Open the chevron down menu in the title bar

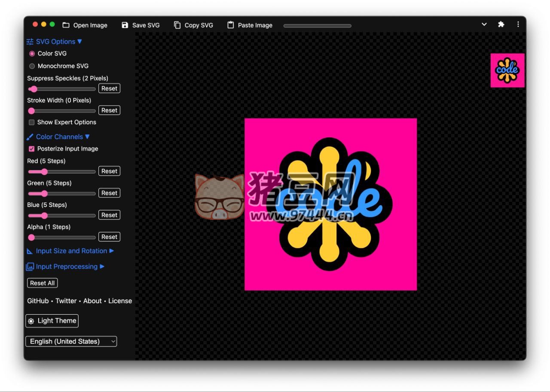coord(484,24)
